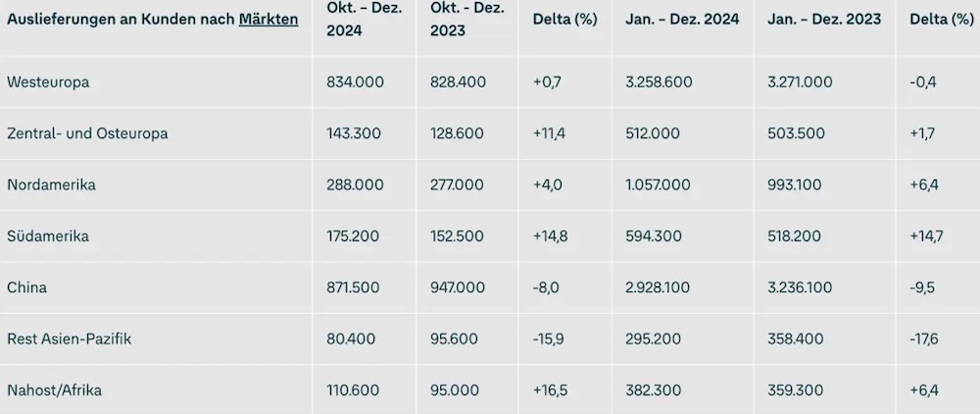Select the Zentral- und Osteuropa row label
Viewport: 980px width, 414px height.
[x=87, y=133]
